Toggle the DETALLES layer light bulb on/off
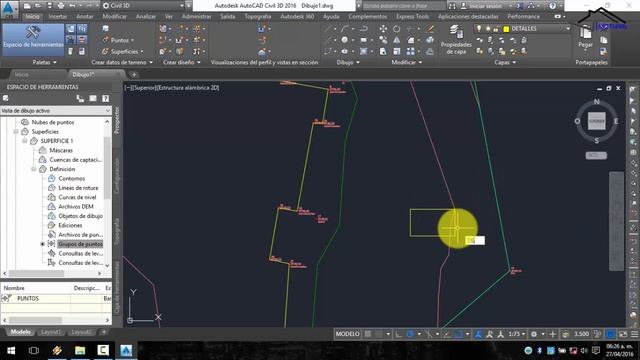Screen dimensions: 640x360 (x=479, y=29)
